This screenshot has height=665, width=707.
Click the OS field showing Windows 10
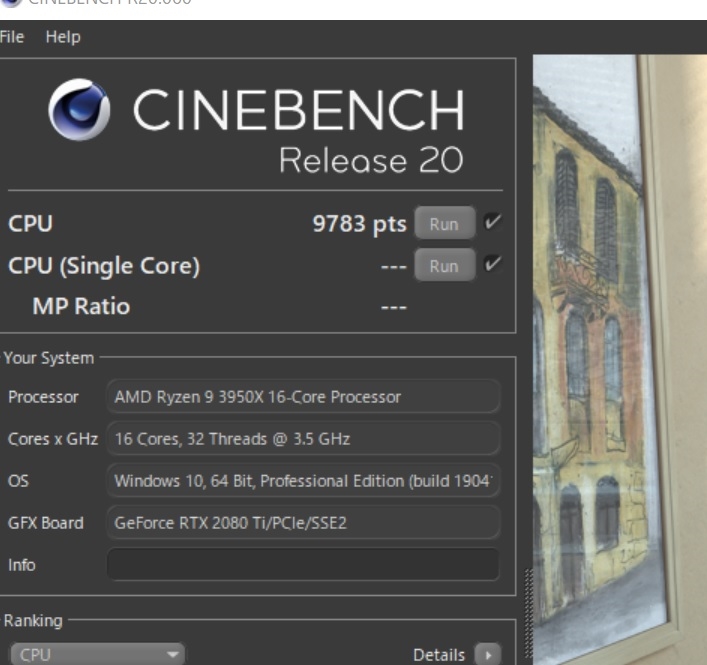click(x=303, y=481)
